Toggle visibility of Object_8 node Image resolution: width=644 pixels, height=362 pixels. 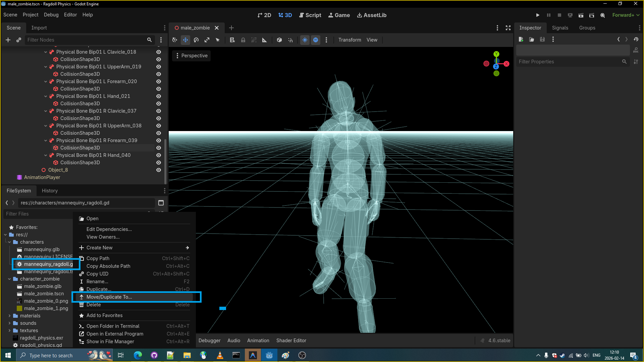159,170
